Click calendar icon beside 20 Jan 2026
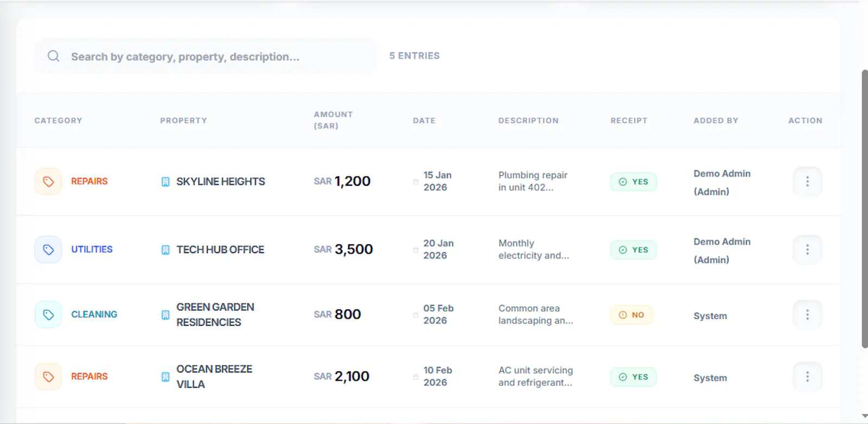868x424 pixels. tap(416, 250)
